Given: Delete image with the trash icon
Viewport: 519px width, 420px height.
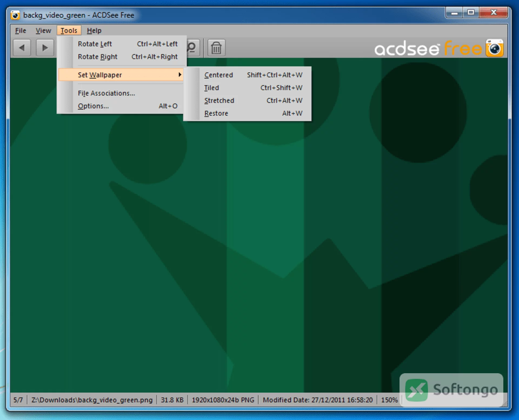Looking at the screenshot, I should pyautogui.click(x=216, y=48).
